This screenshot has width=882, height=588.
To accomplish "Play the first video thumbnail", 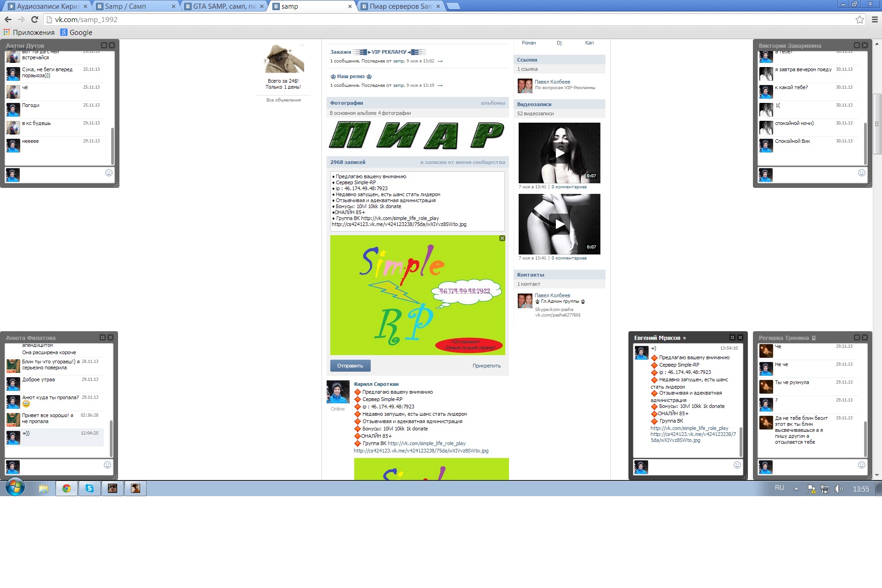I will 559,153.
